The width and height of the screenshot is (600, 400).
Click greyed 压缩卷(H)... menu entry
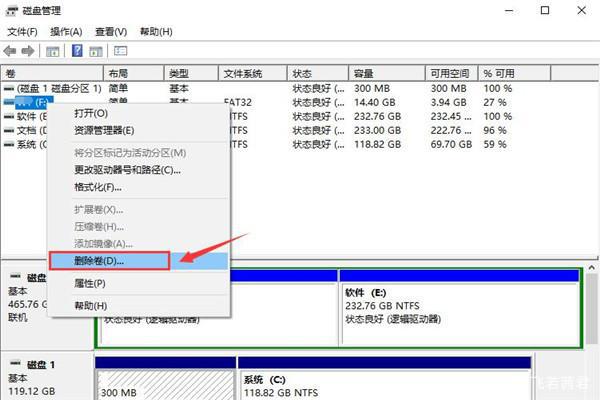[99, 227]
